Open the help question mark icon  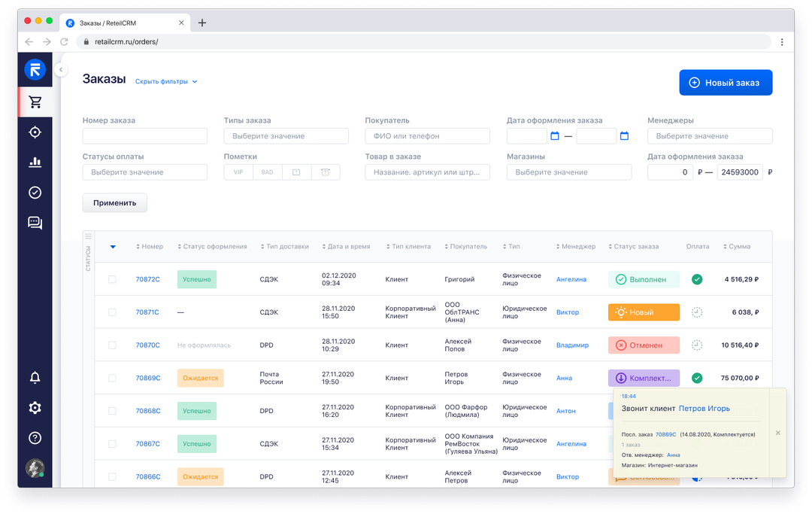click(x=35, y=438)
